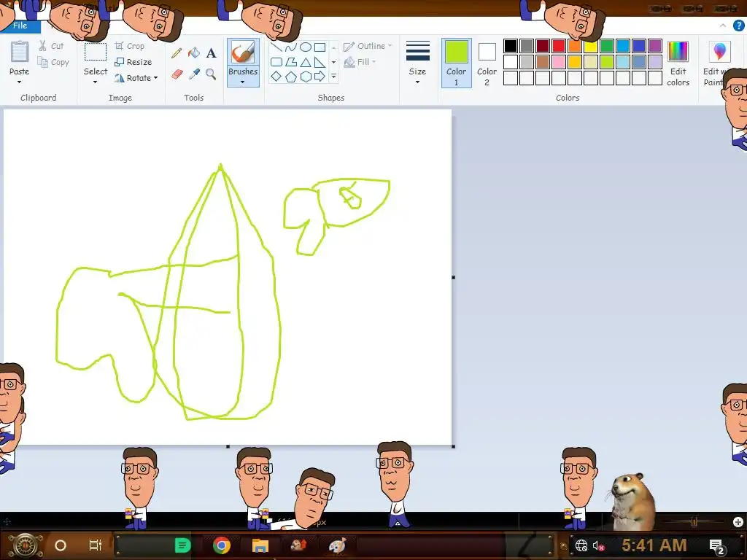This screenshot has width=747, height=560.
Task: Select the Text tool
Action: point(211,52)
